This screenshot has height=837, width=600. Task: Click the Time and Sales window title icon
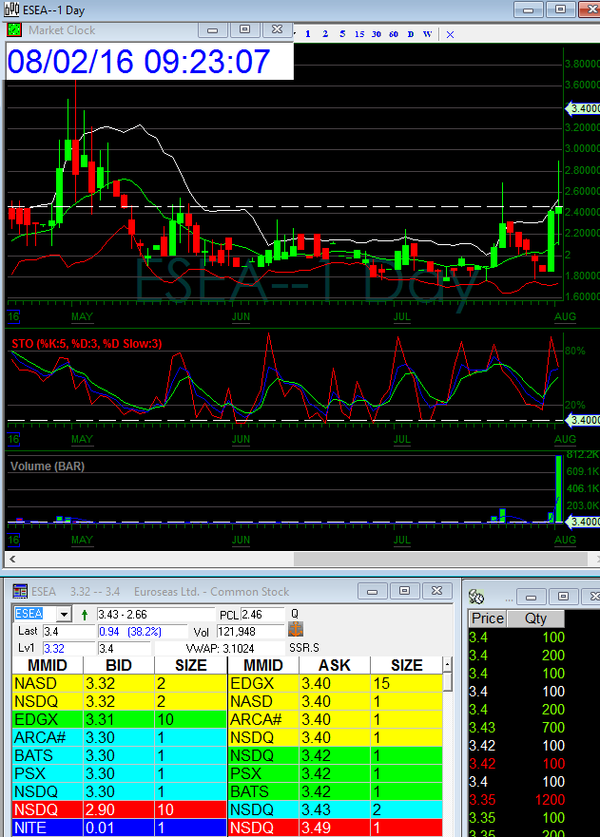(x=476, y=597)
